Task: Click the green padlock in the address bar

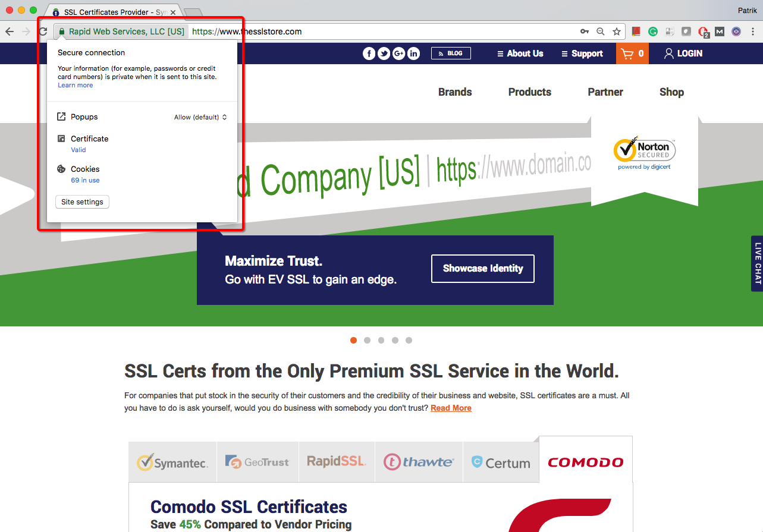Action: point(61,32)
